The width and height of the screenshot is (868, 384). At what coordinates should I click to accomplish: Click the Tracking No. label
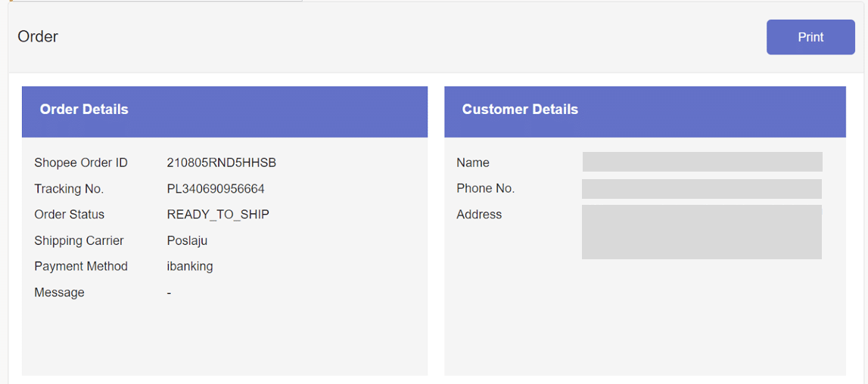pos(69,189)
